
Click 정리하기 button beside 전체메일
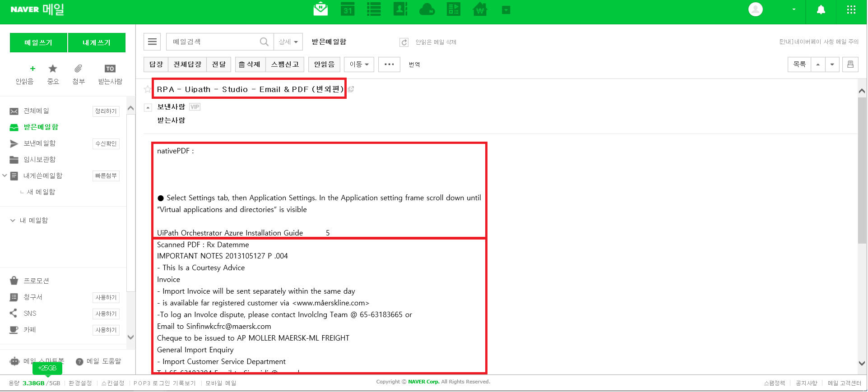[106, 111]
